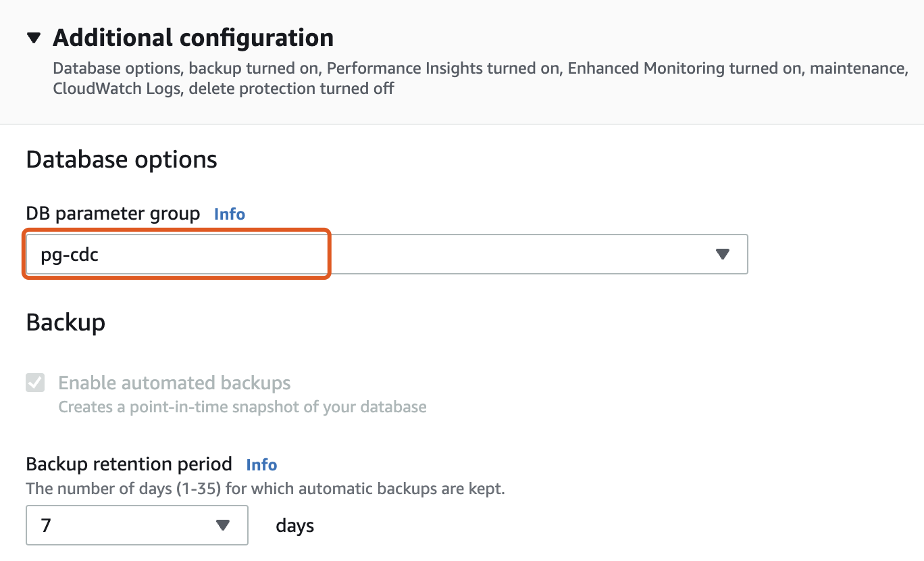Click the Backup section heading
This screenshot has width=924, height=561.
(66, 322)
